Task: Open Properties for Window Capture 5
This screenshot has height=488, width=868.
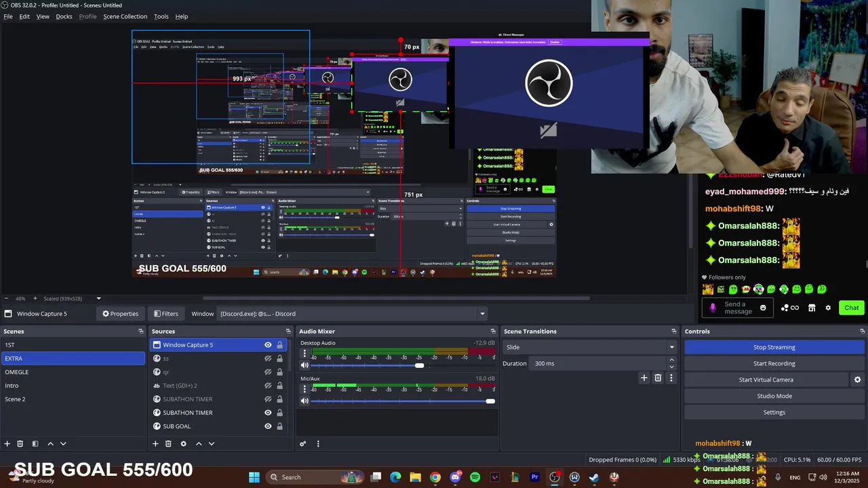Action: point(120,314)
